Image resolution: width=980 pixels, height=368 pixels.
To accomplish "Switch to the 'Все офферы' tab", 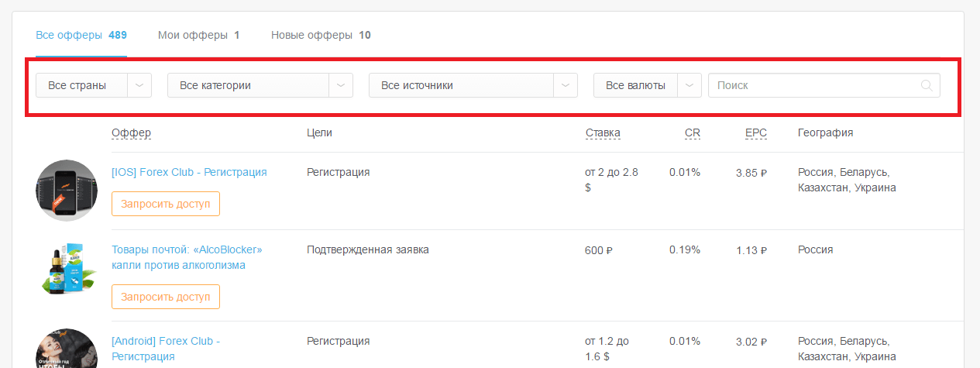I will (x=81, y=35).
